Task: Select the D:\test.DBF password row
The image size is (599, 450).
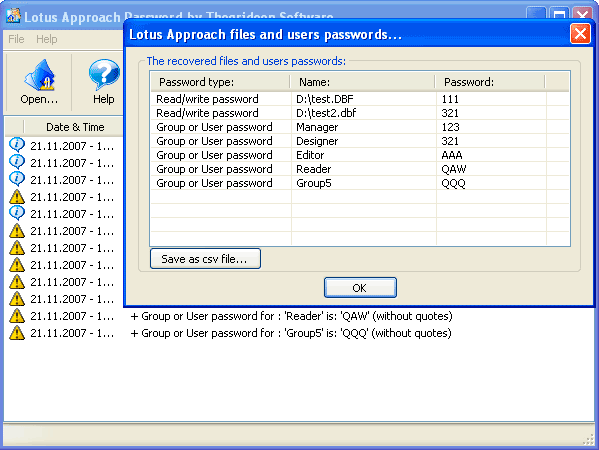Action: (x=359, y=99)
